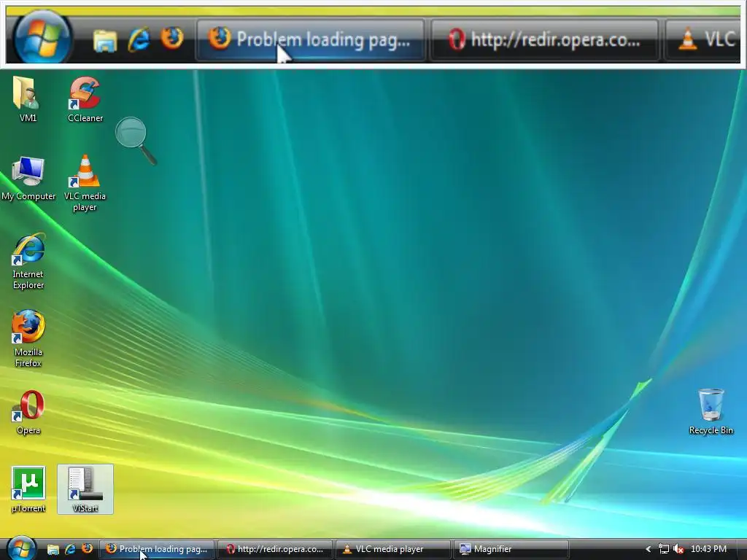The height and width of the screenshot is (560, 747).
Task: Open the 10:43 PM taskbar clock
Action: point(708,549)
